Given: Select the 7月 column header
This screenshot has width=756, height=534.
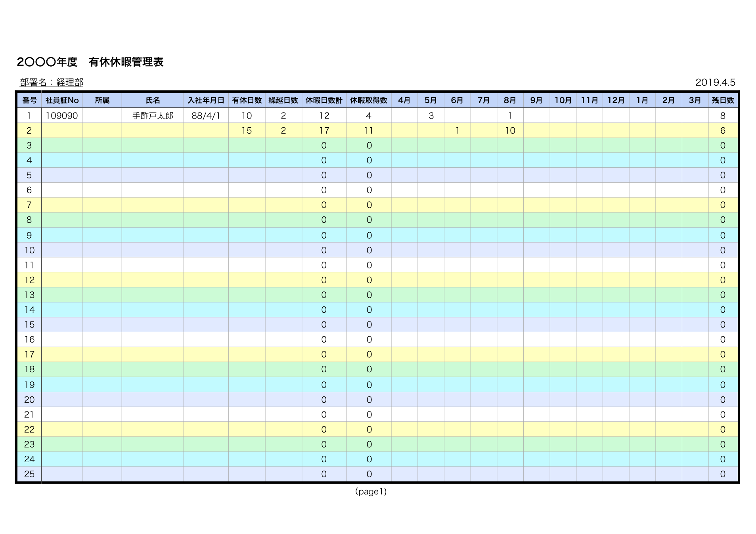Looking at the screenshot, I should tap(483, 100).
